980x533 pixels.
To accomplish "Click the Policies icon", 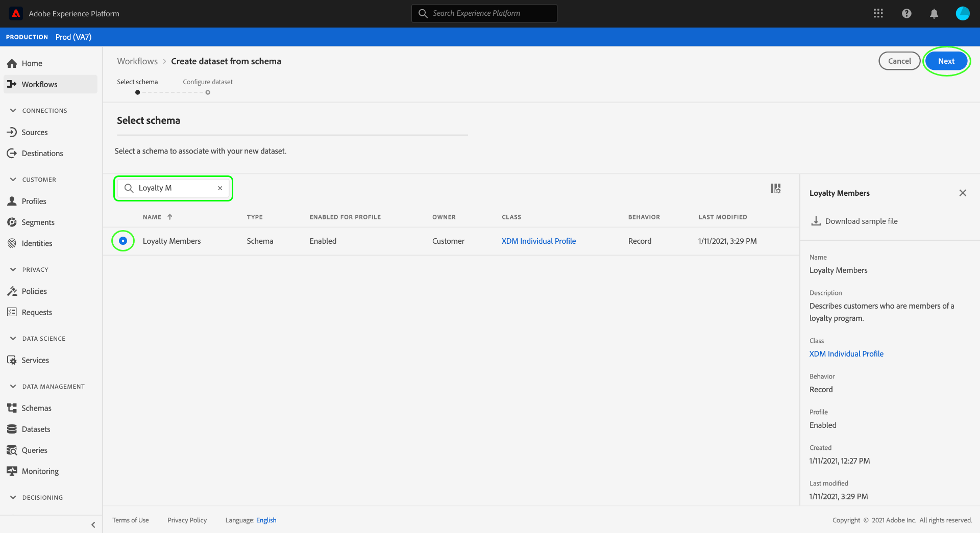I will [12, 291].
